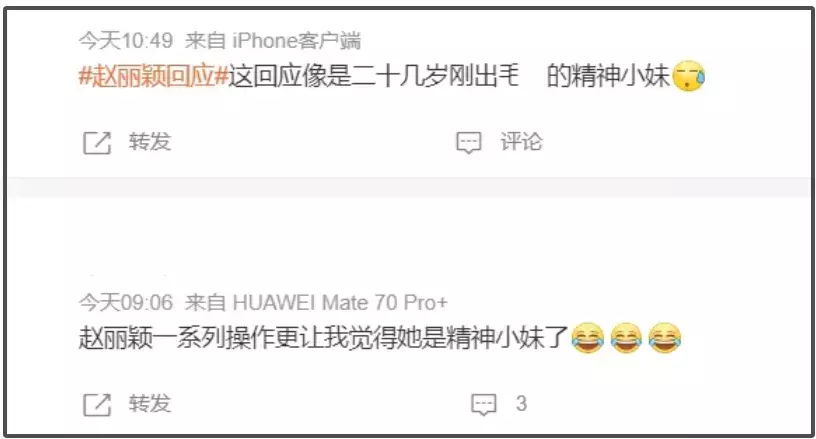Open the 今天10:49 timestamp link

[126, 41]
